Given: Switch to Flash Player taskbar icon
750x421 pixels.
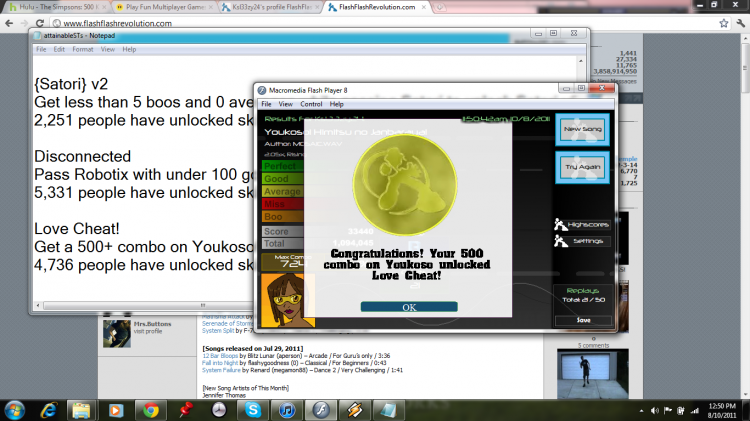Looking at the screenshot, I should (321, 410).
